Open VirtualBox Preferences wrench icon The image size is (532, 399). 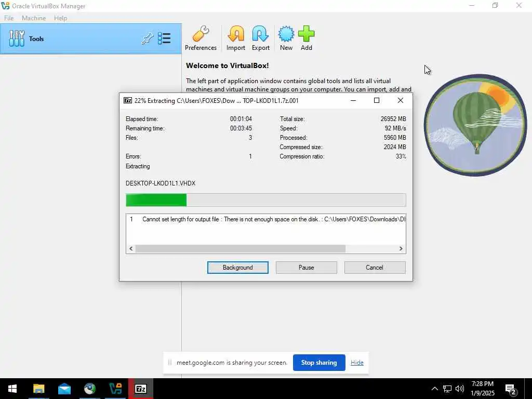tap(201, 34)
